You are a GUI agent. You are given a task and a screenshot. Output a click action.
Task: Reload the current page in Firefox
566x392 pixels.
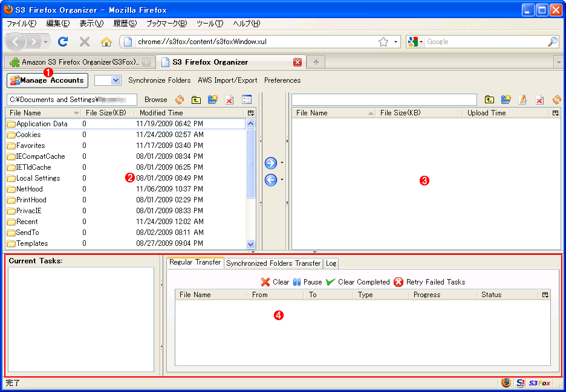(x=63, y=42)
